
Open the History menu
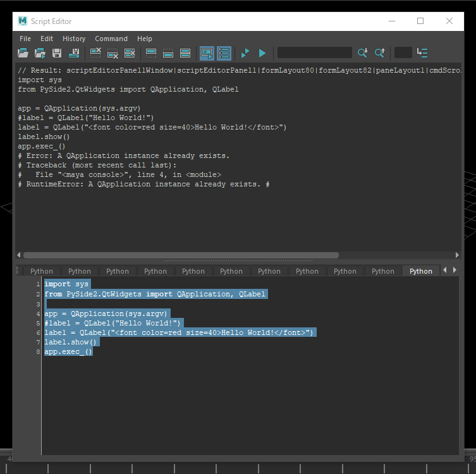coord(74,39)
